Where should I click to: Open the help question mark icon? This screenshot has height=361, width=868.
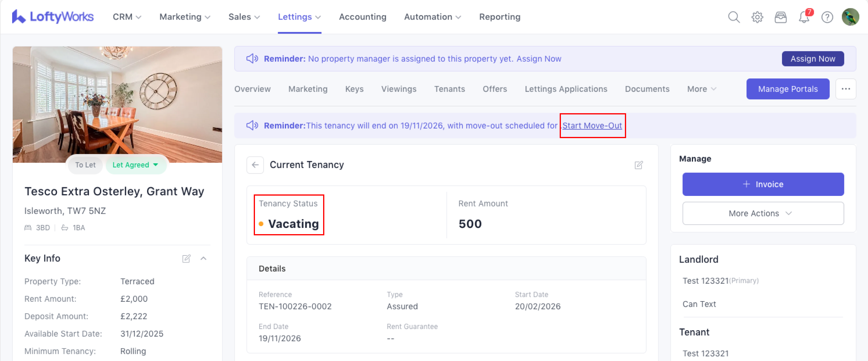[827, 17]
